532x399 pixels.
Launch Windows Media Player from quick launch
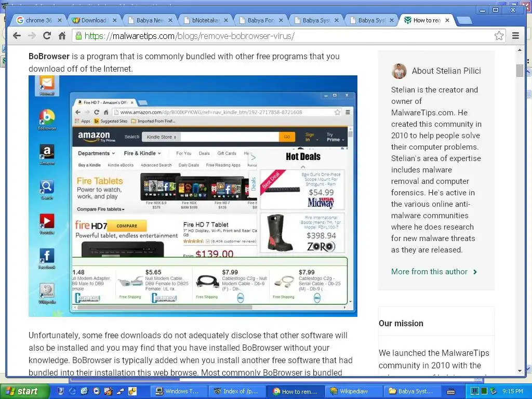[x=96, y=391]
